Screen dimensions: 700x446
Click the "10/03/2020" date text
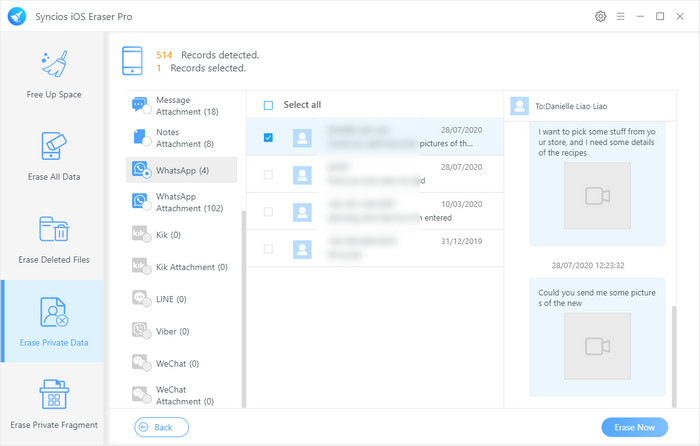point(462,204)
